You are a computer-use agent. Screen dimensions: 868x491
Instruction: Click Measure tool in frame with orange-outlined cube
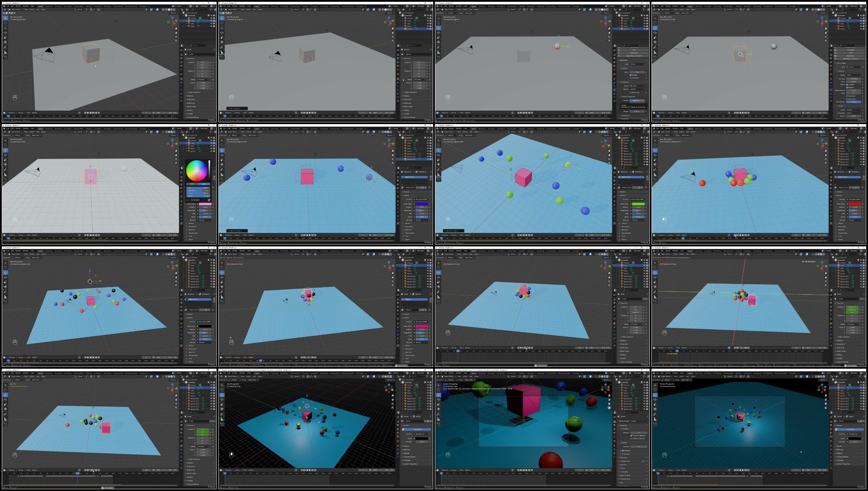(x=5, y=52)
